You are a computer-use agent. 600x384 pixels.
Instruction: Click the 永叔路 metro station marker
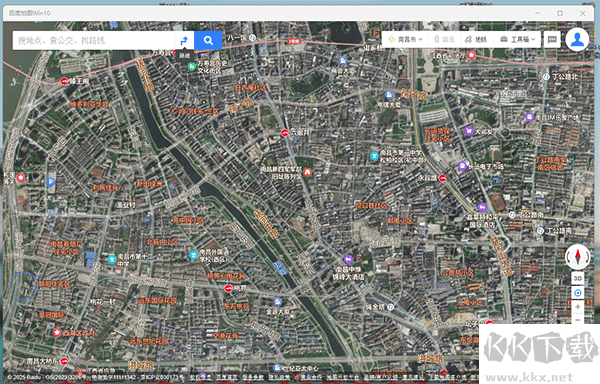tap(442, 178)
